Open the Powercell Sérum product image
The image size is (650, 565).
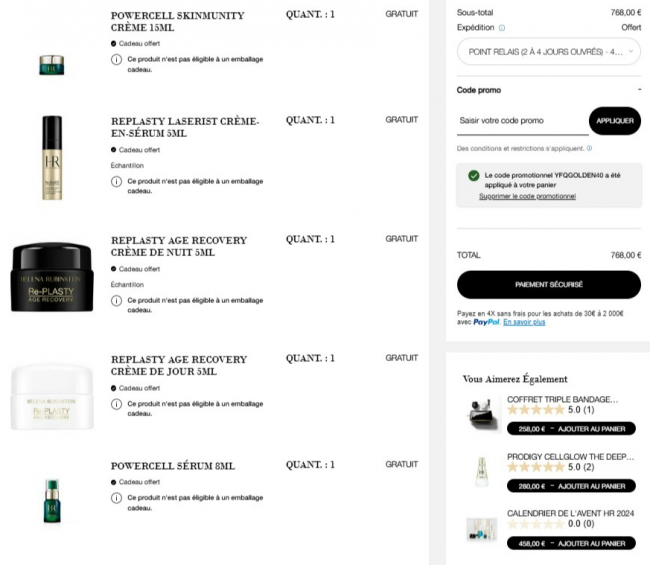coord(52,501)
